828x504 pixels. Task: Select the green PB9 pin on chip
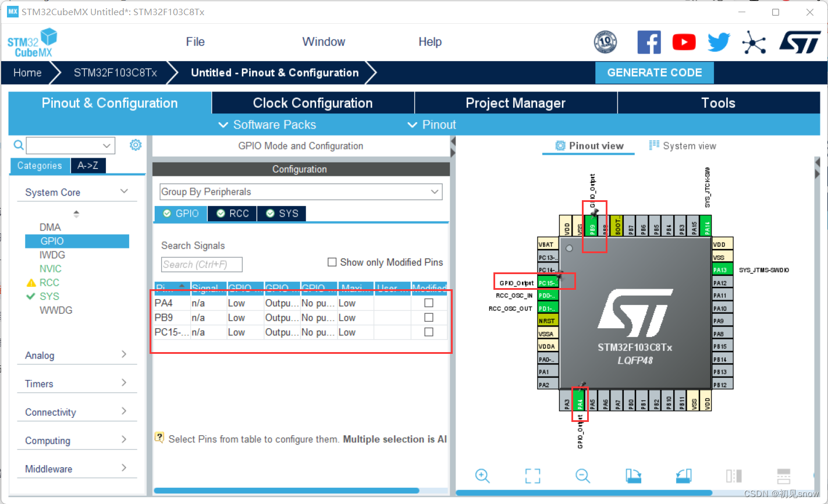tap(592, 225)
